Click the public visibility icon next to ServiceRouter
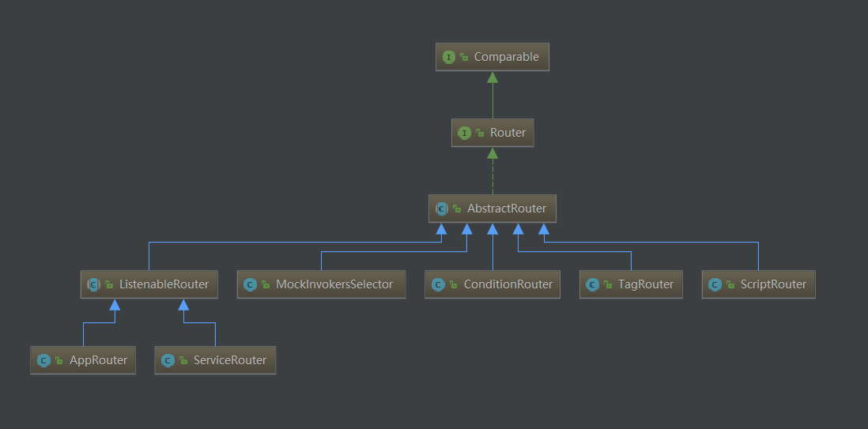The height and width of the screenshot is (429, 868). coord(183,360)
